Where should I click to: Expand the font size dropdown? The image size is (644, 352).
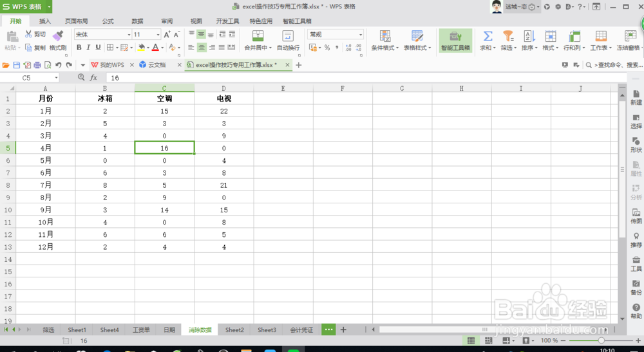(x=158, y=35)
